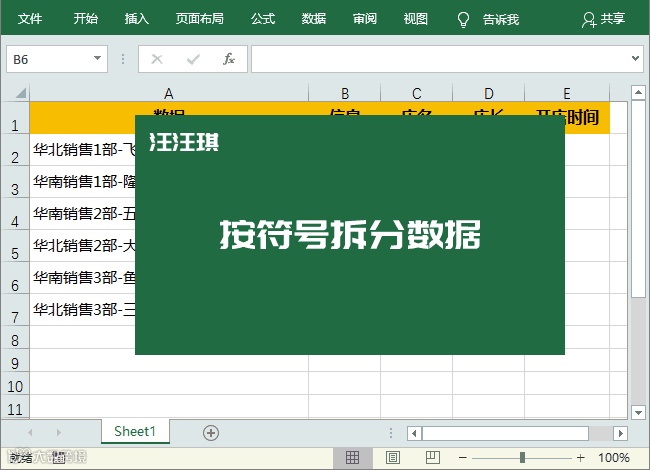Select column A header
Viewport: 650px width, 470px height.
pyautogui.click(x=169, y=94)
